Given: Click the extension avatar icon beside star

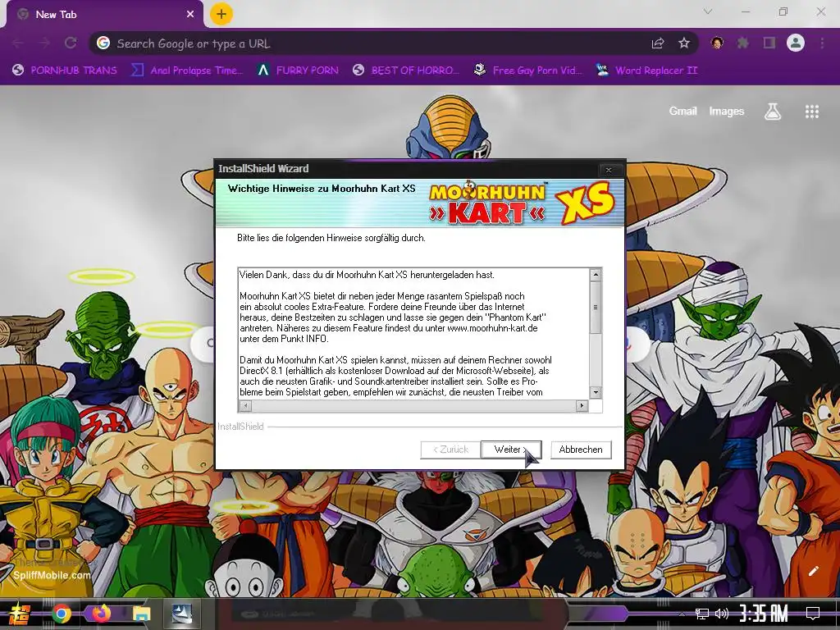Looking at the screenshot, I should coord(717,43).
